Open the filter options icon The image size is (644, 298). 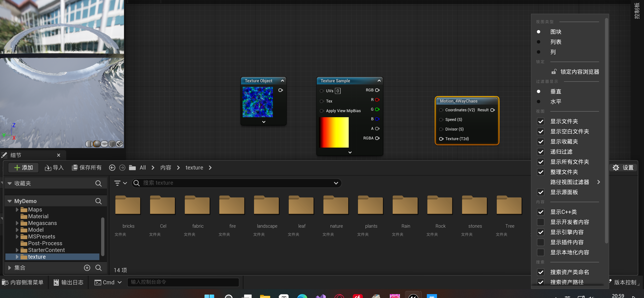point(120,183)
